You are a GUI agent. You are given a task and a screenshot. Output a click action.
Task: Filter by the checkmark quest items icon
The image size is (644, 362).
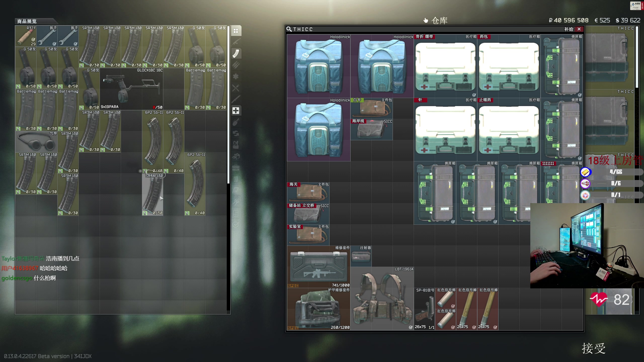236,224
